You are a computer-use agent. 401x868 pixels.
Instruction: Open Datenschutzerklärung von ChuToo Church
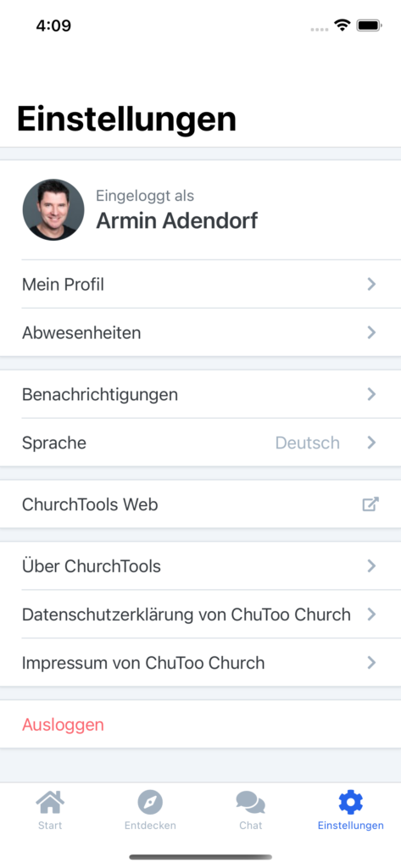[x=200, y=615]
